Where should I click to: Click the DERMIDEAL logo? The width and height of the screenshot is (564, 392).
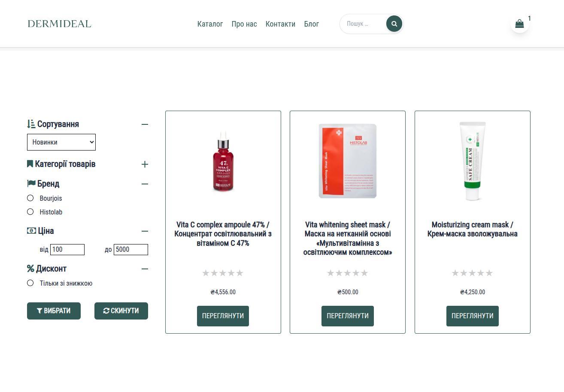click(59, 24)
